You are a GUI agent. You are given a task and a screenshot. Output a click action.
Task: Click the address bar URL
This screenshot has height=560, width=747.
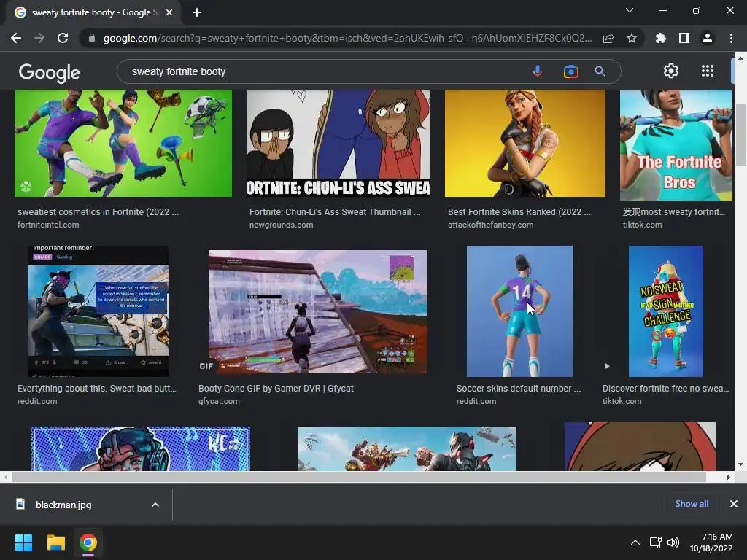pos(347,38)
